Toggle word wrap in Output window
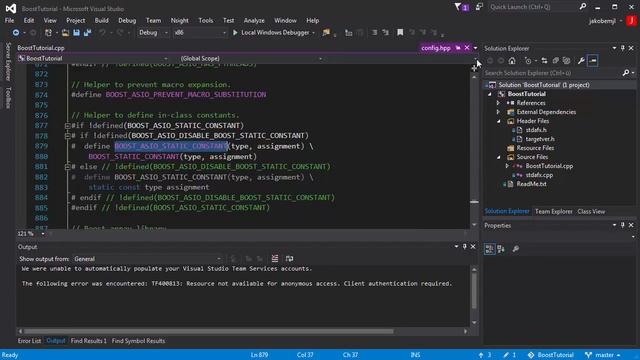This screenshot has height=360, width=640. (x=289, y=259)
